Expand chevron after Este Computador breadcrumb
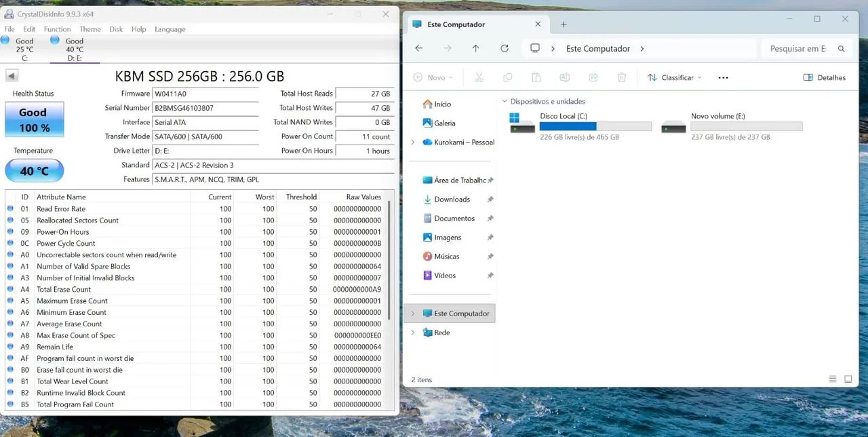 point(642,49)
